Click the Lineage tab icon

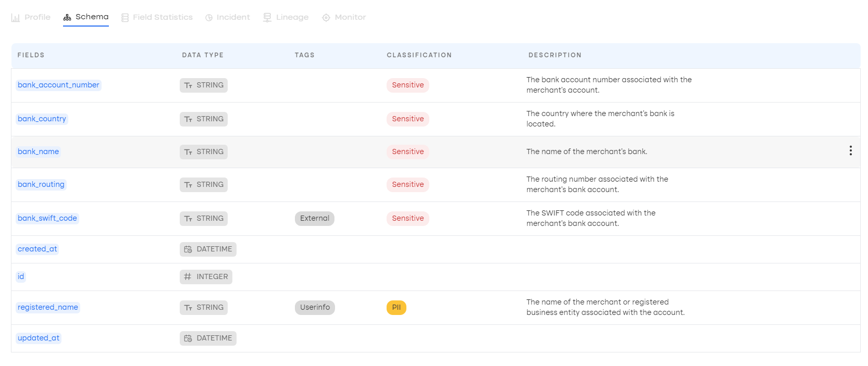[x=267, y=18]
